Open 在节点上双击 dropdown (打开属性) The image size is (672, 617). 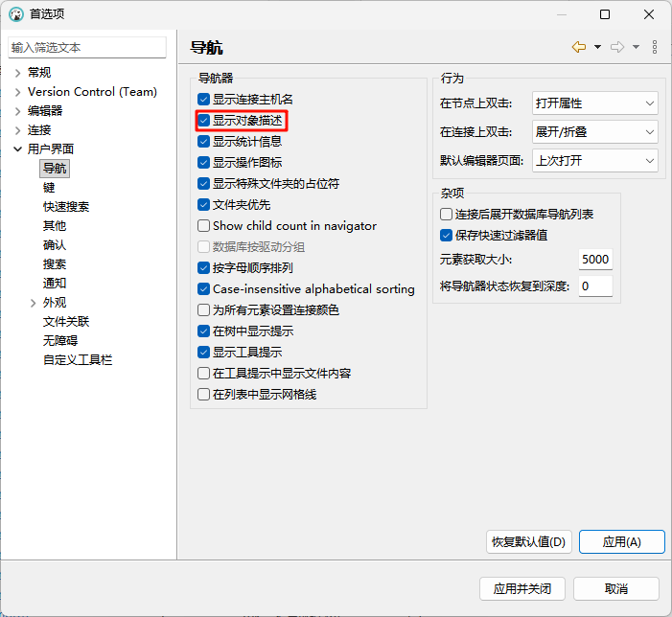(x=595, y=103)
